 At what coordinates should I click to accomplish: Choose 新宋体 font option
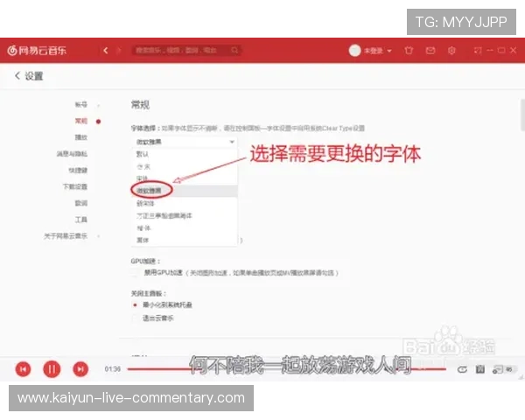184,203
